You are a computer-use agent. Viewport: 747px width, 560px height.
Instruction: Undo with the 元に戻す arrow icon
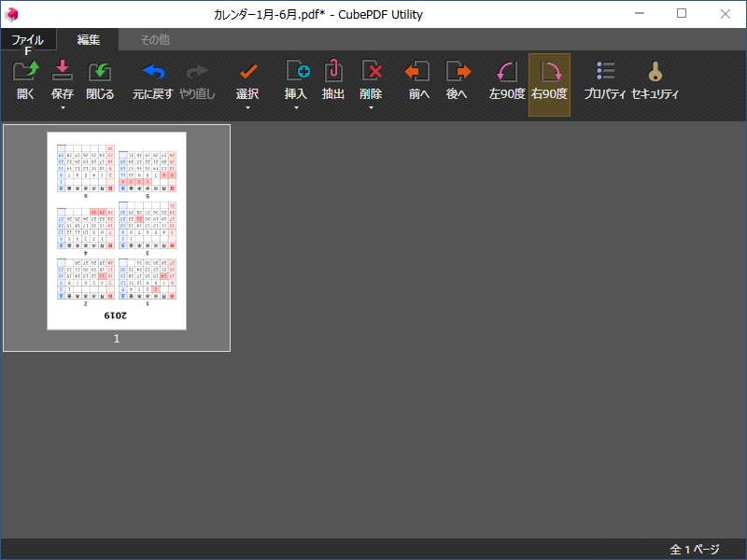click(153, 72)
